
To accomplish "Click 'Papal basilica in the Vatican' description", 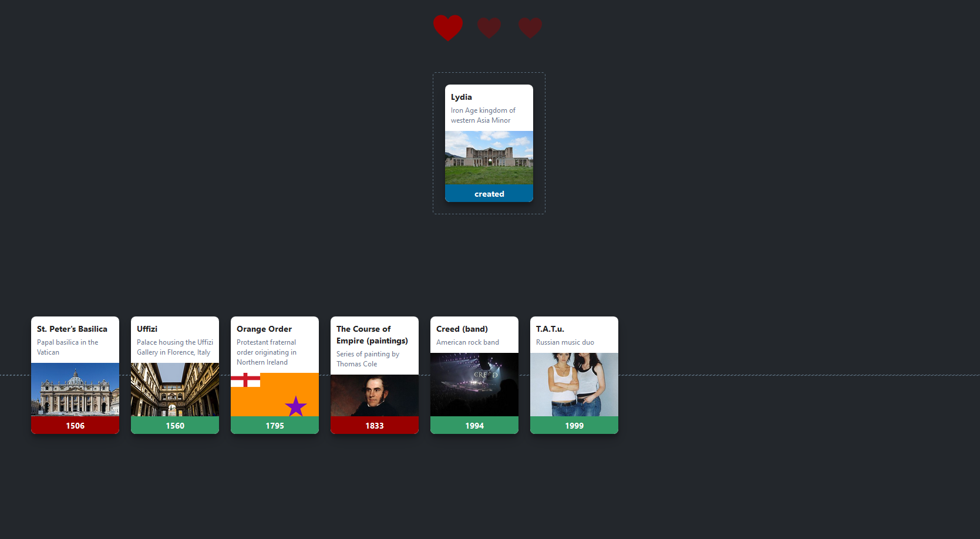I will pos(68,347).
